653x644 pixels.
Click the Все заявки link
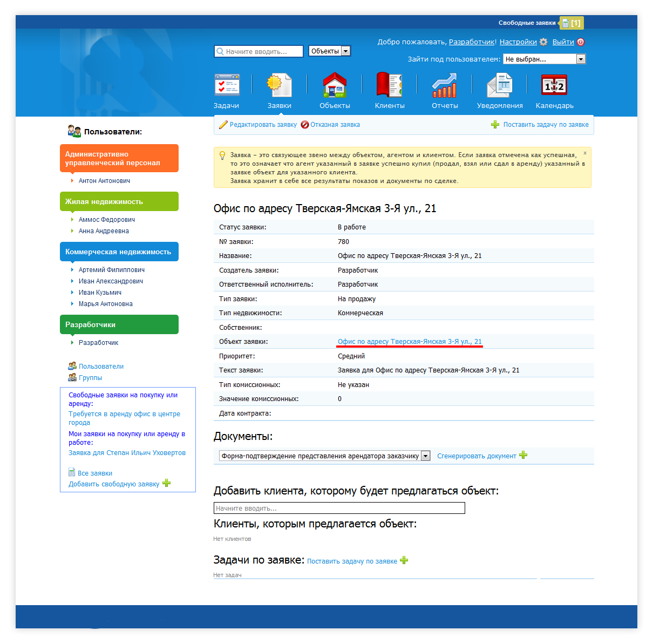tap(95, 473)
